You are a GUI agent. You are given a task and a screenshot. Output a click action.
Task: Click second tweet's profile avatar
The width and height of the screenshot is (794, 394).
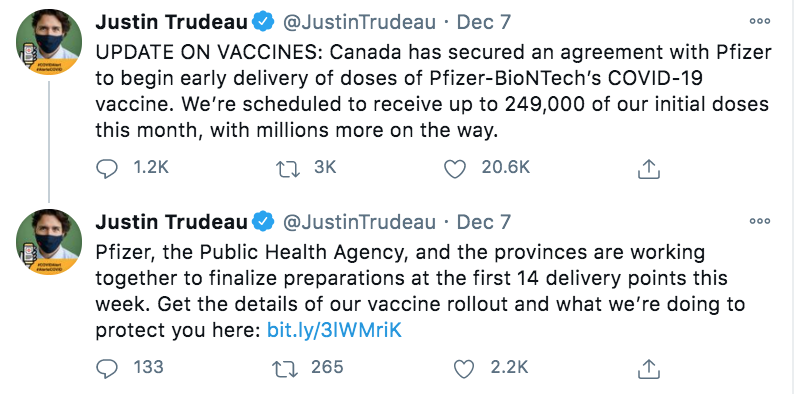point(49,242)
